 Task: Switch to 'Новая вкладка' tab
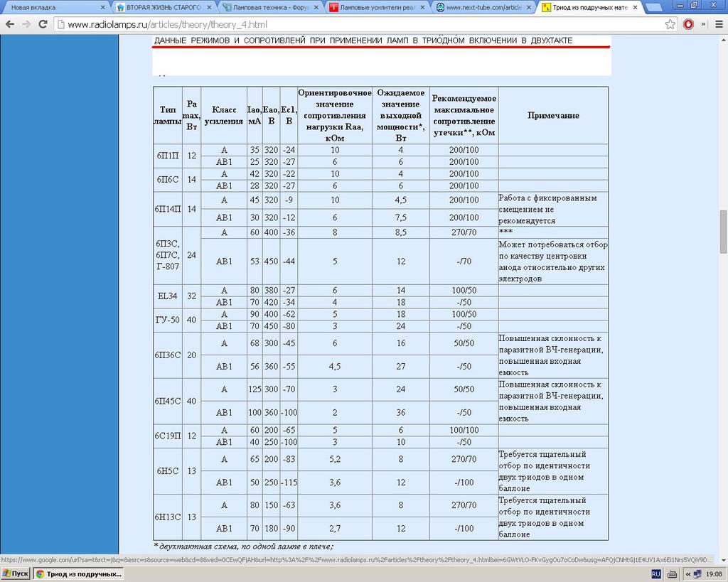(x=50, y=8)
